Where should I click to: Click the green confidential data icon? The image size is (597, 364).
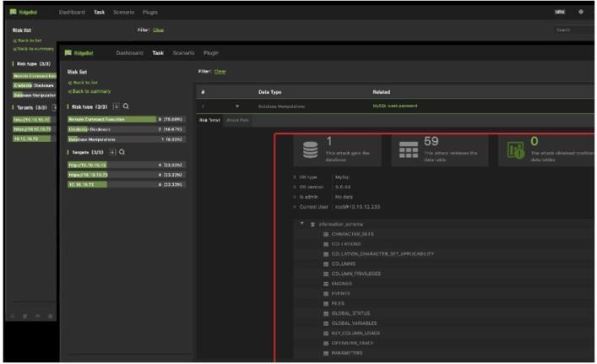[516, 150]
